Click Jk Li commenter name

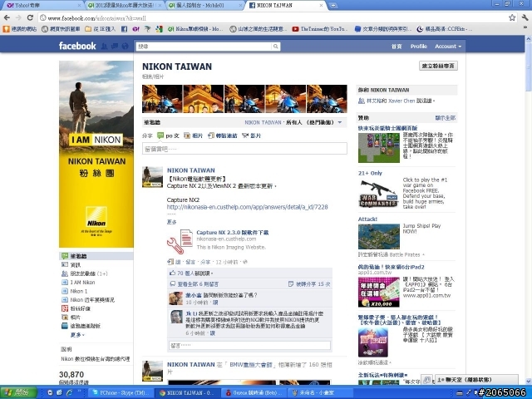tap(191, 313)
